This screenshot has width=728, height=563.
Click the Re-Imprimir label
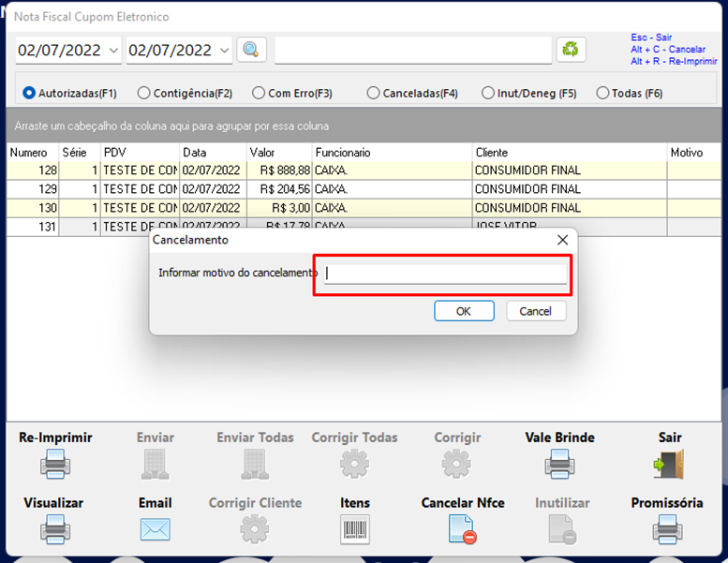coord(55,437)
